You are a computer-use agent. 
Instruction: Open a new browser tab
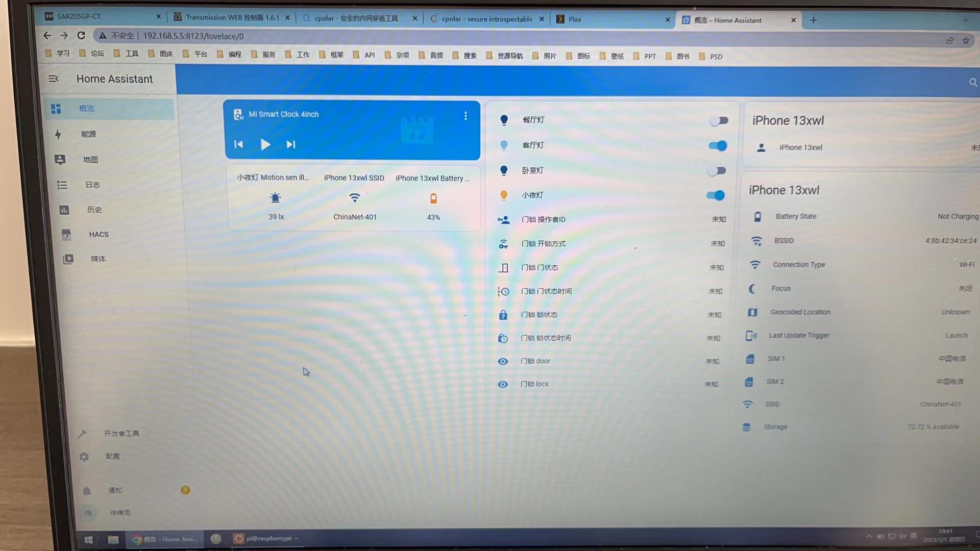pyautogui.click(x=814, y=20)
